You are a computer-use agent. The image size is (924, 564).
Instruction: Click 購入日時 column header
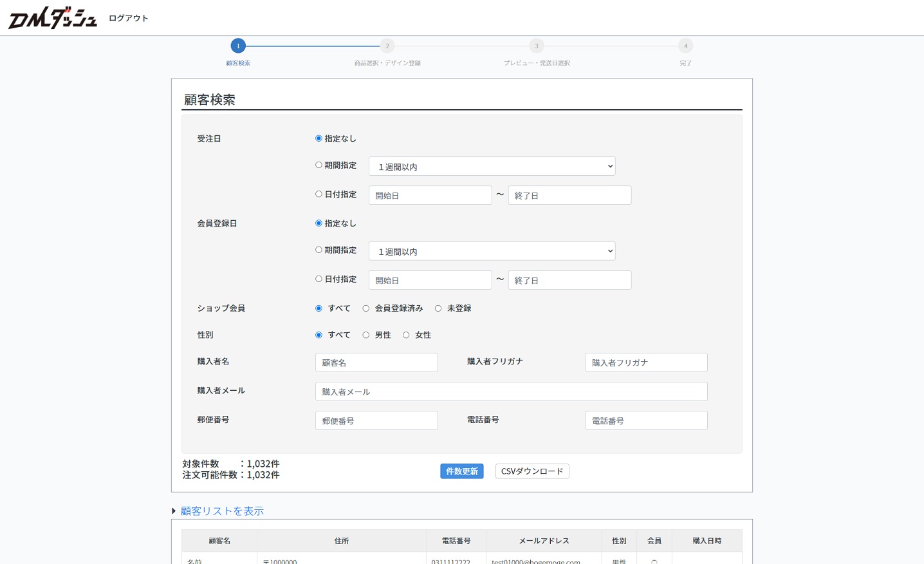(707, 541)
